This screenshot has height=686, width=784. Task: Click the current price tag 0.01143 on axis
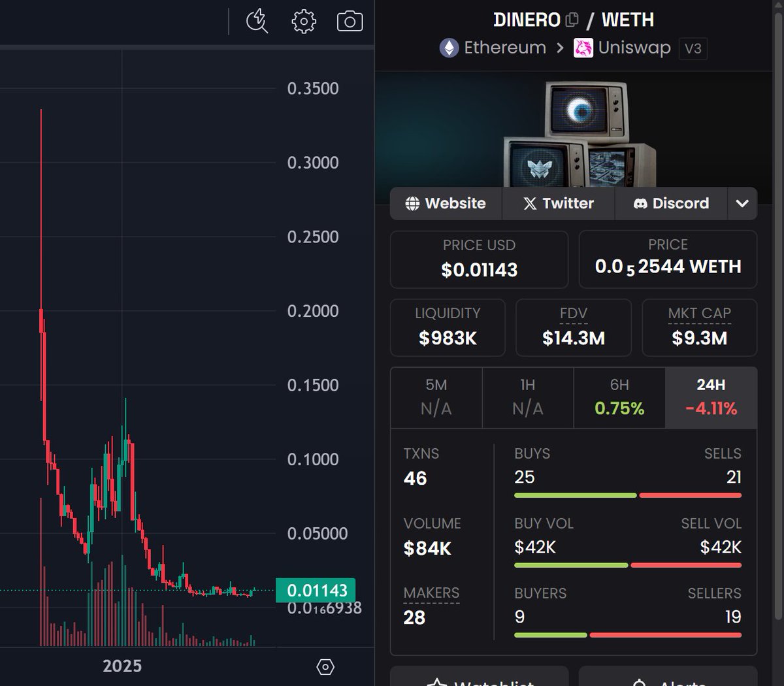pos(316,591)
